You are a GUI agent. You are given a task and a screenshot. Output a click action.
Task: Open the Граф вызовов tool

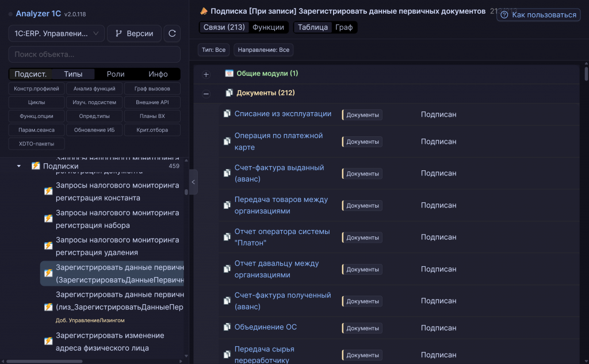[x=152, y=89]
